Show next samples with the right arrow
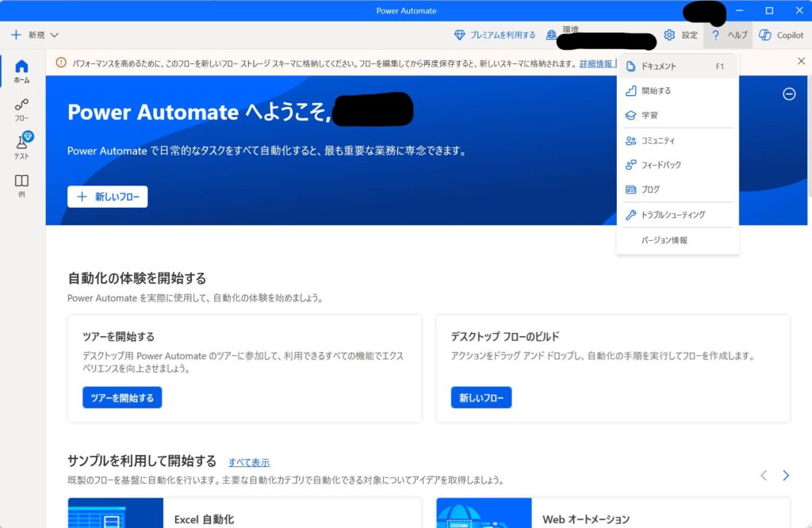 click(x=786, y=476)
